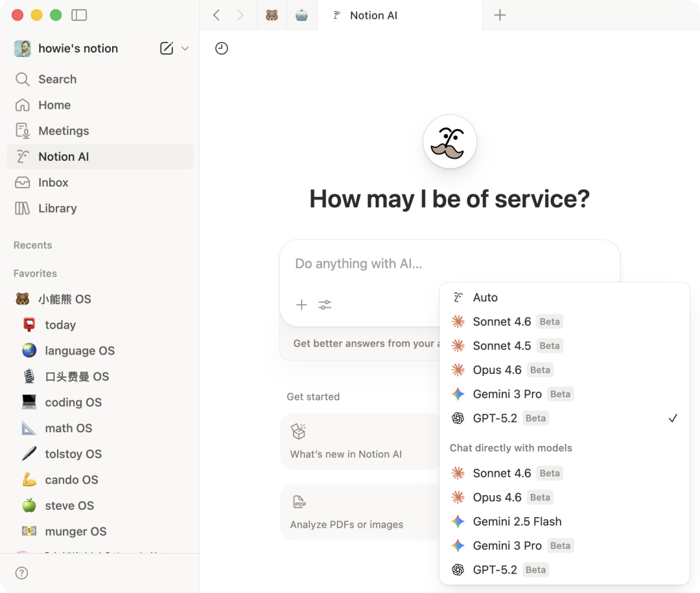This screenshot has width=700, height=593.
Task: Open Search in the sidebar
Action: 100,79
